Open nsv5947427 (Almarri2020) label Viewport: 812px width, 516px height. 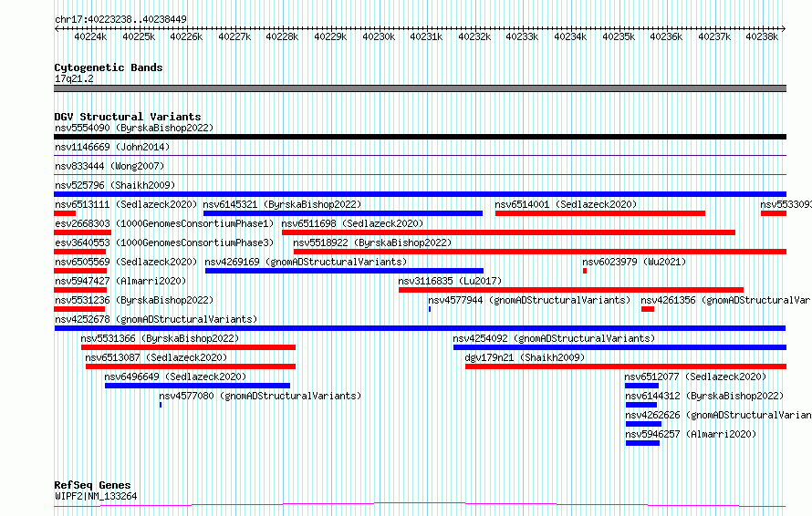[x=120, y=281]
